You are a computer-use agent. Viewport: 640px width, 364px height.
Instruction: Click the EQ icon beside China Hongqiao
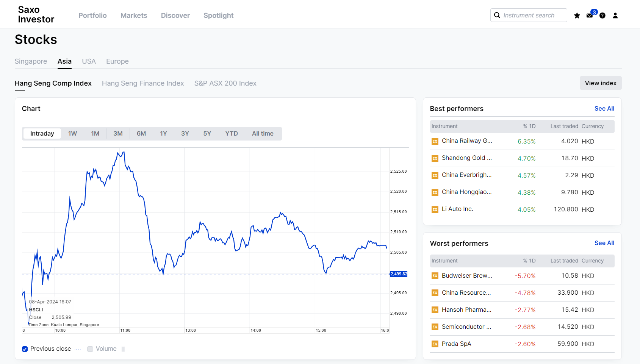[x=435, y=192]
